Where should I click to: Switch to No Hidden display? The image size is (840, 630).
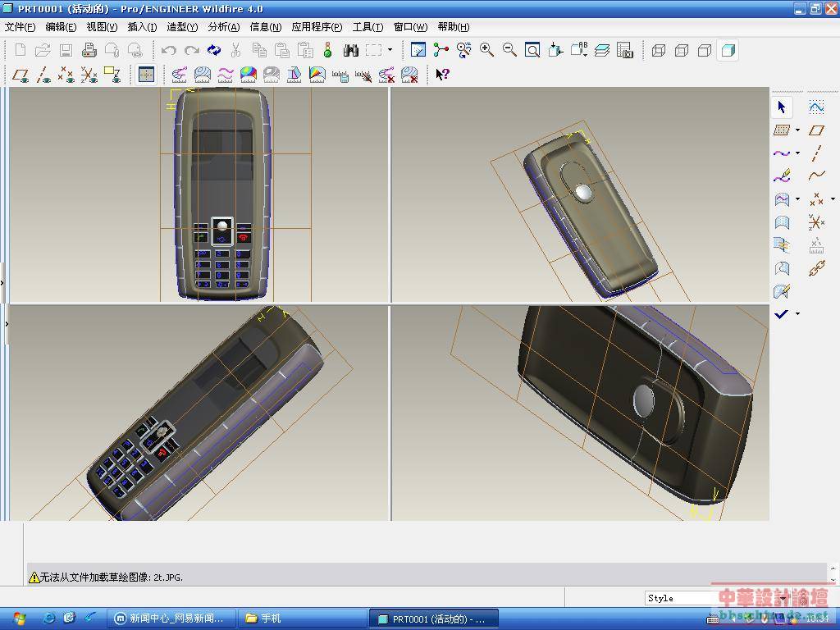coord(705,50)
